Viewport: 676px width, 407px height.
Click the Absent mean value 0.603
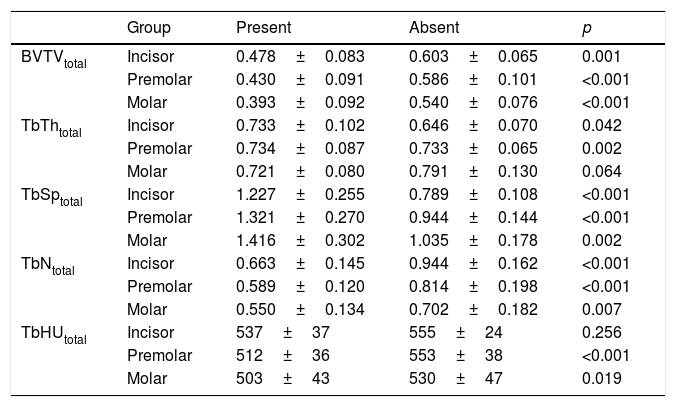coord(429,57)
